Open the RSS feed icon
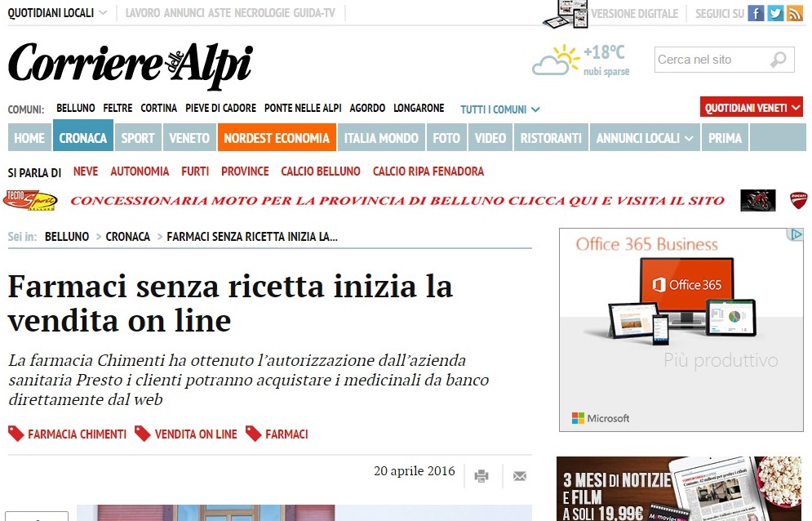 click(x=794, y=13)
